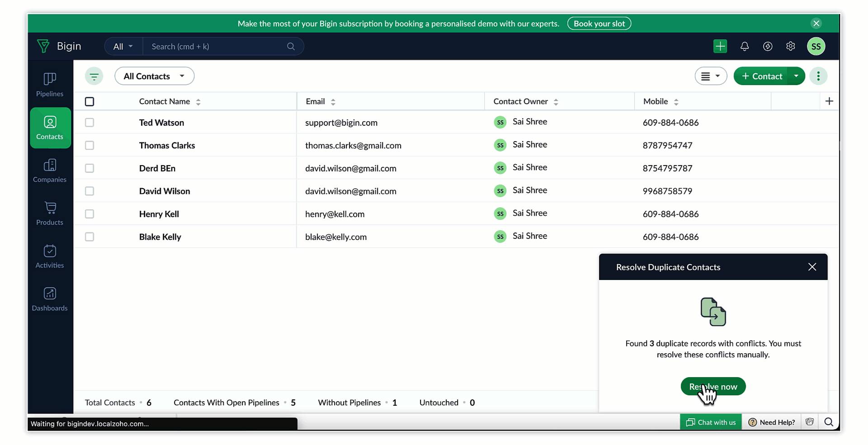Click Without Pipelines stat

click(x=358, y=402)
